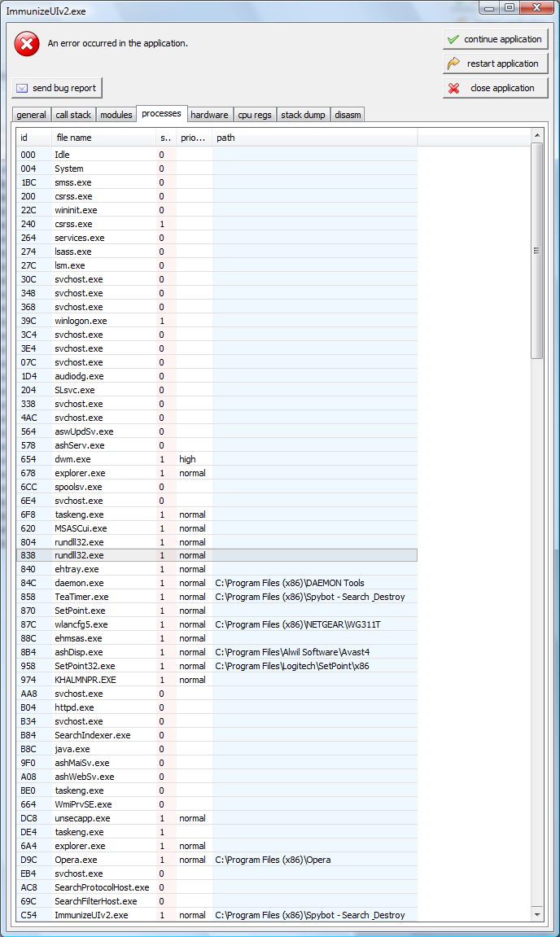Click the green checkmark on continue application

tap(453, 39)
